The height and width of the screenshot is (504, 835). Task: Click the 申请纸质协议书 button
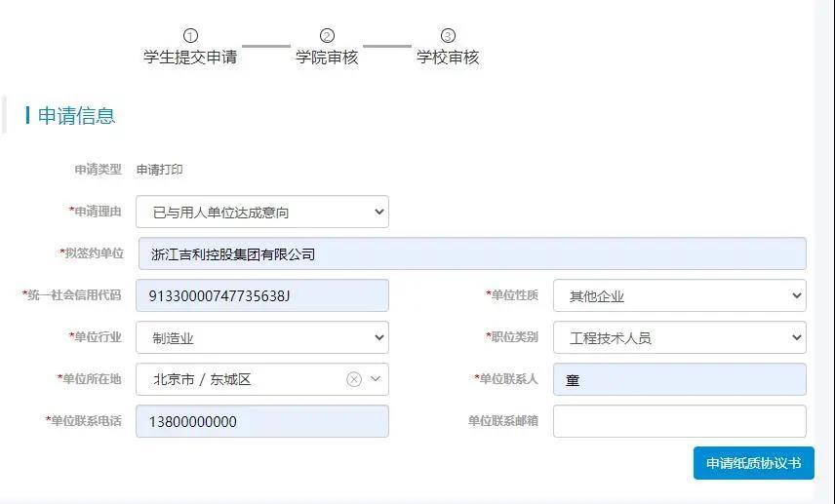pos(753,463)
